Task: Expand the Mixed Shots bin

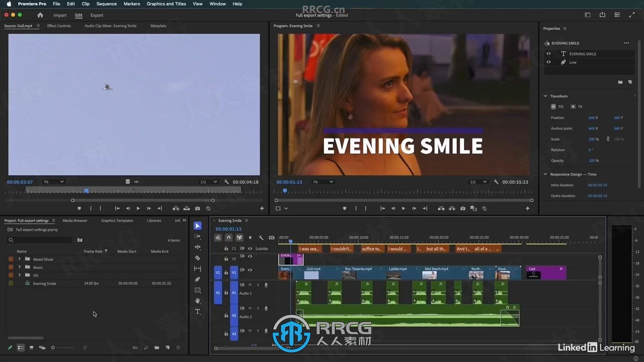Action: 20,259
